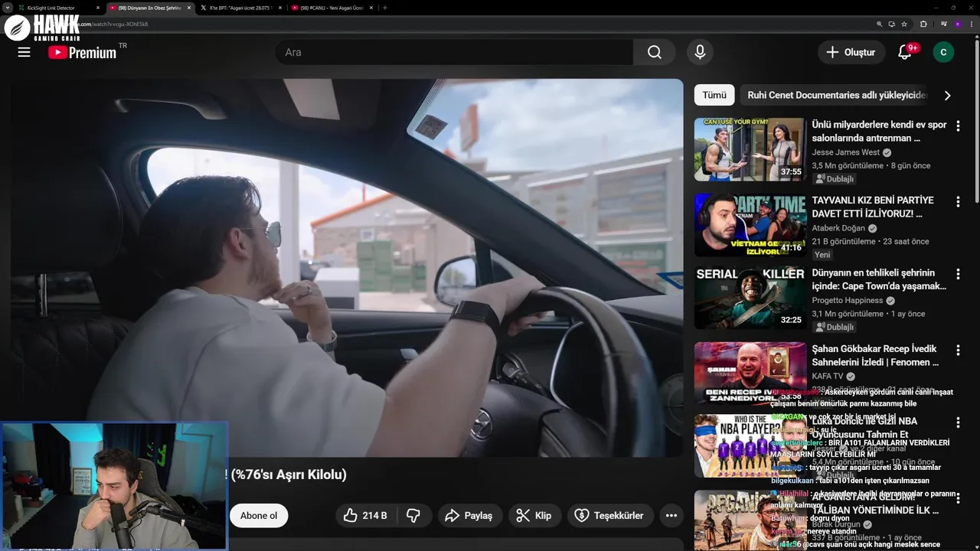This screenshot has width=980, height=551.
Task: Open the Can I Use Your Gym thumbnail
Action: click(750, 149)
